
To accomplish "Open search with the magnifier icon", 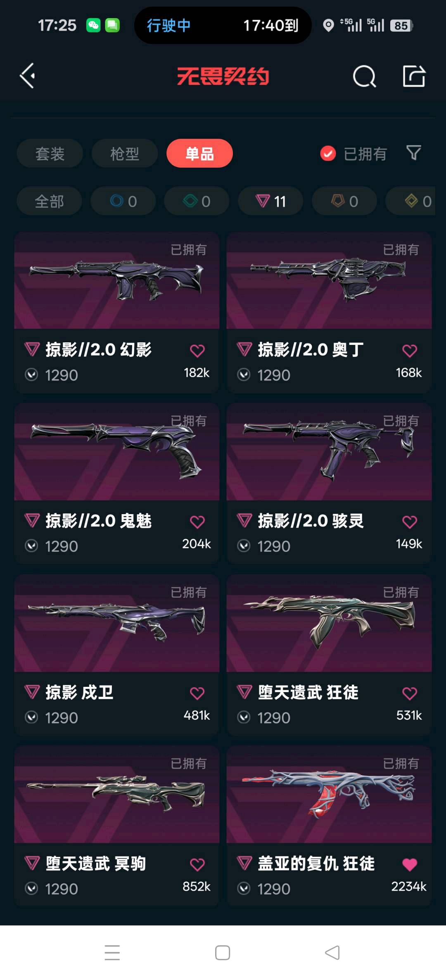I will (364, 76).
